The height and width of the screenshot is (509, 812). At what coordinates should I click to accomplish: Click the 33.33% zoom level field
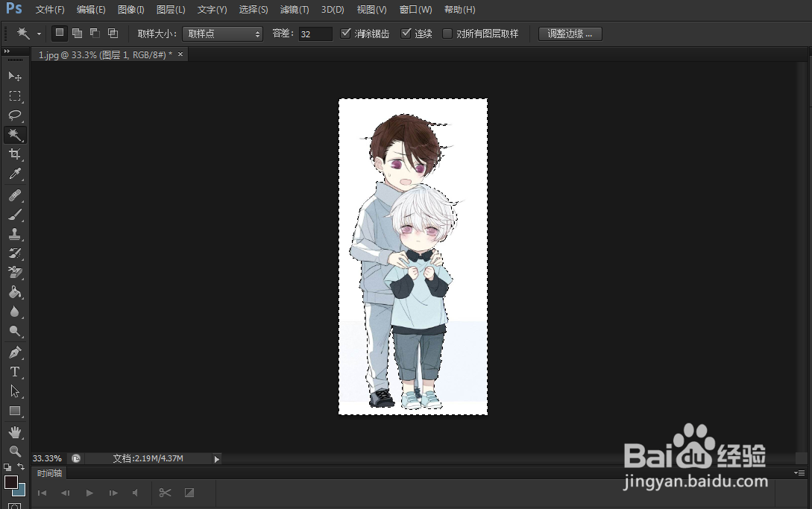(x=47, y=458)
